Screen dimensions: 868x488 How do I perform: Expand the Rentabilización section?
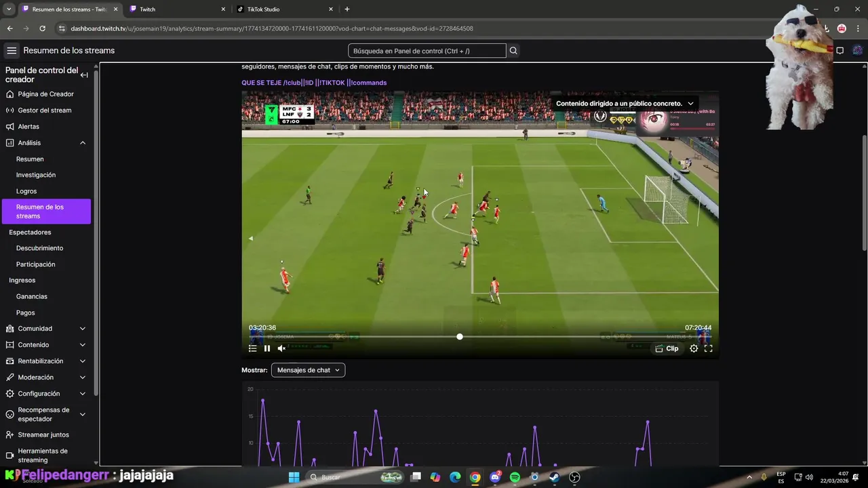(83, 361)
